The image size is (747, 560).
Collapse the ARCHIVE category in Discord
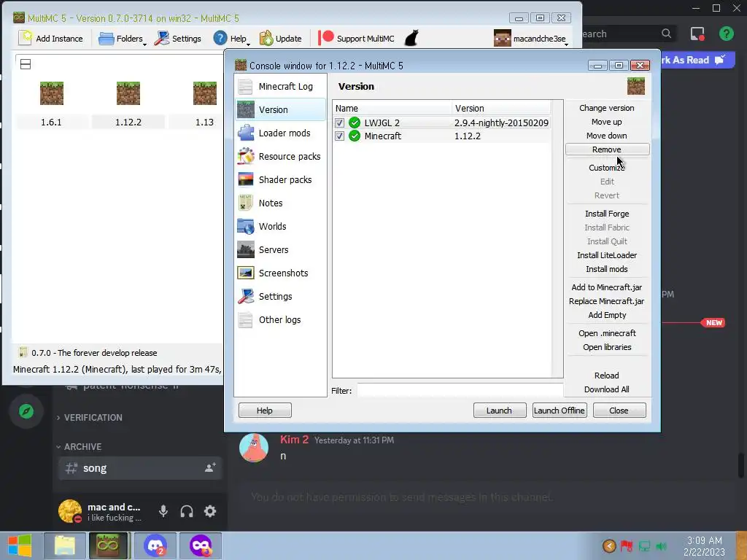pyautogui.click(x=80, y=447)
